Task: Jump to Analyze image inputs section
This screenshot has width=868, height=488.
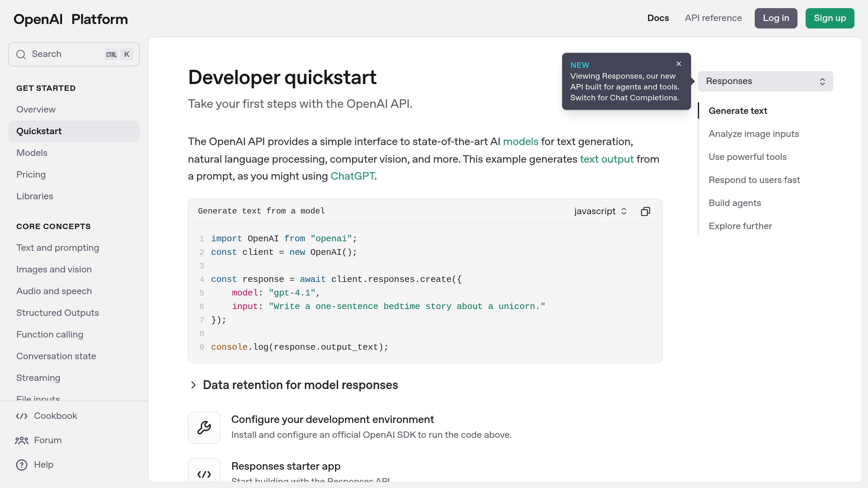Action: tap(754, 134)
